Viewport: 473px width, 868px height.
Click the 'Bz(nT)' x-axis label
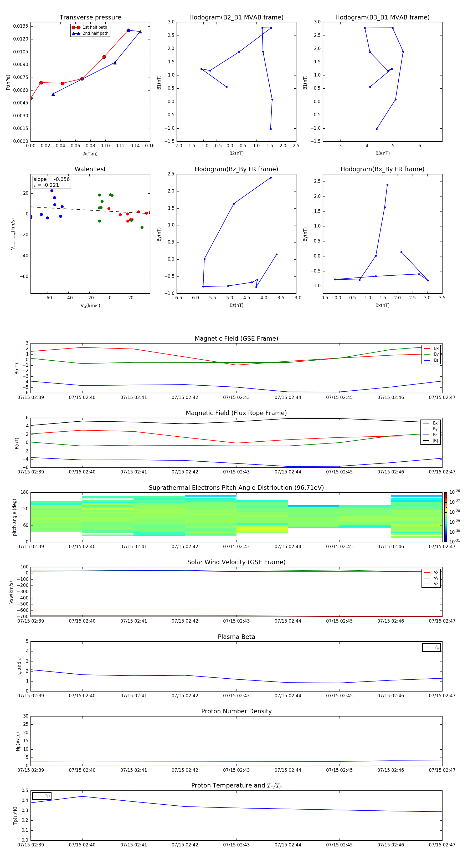[x=236, y=305]
